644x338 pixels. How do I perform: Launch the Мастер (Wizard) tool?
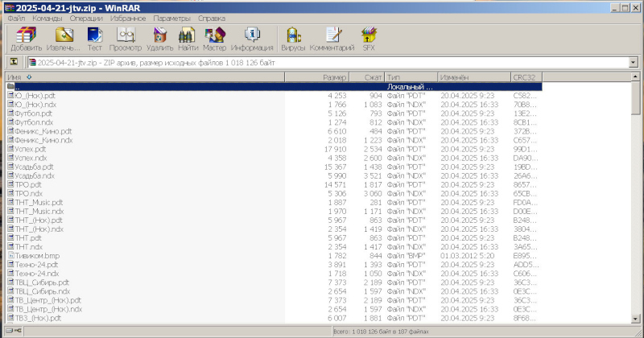click(215, 35)
